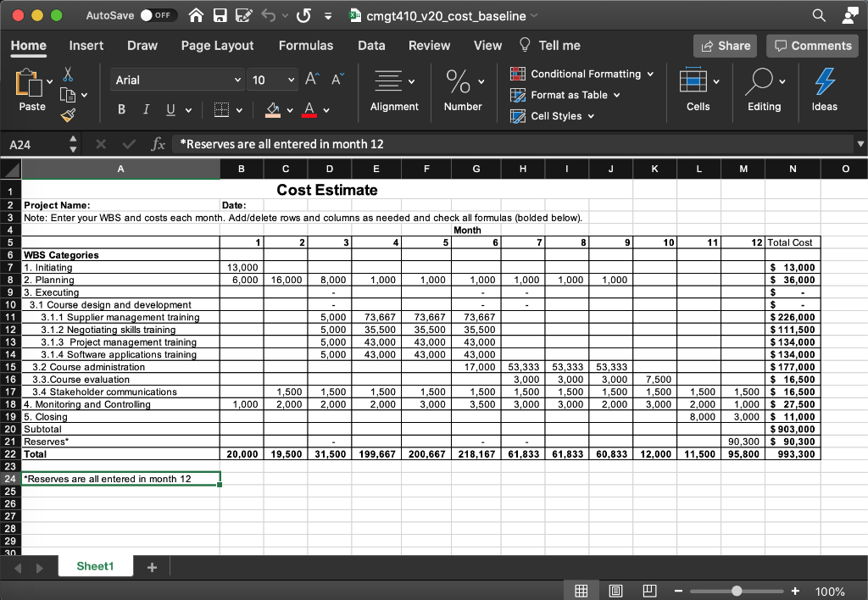
Task: Open the Cells group
Action: 698,92
